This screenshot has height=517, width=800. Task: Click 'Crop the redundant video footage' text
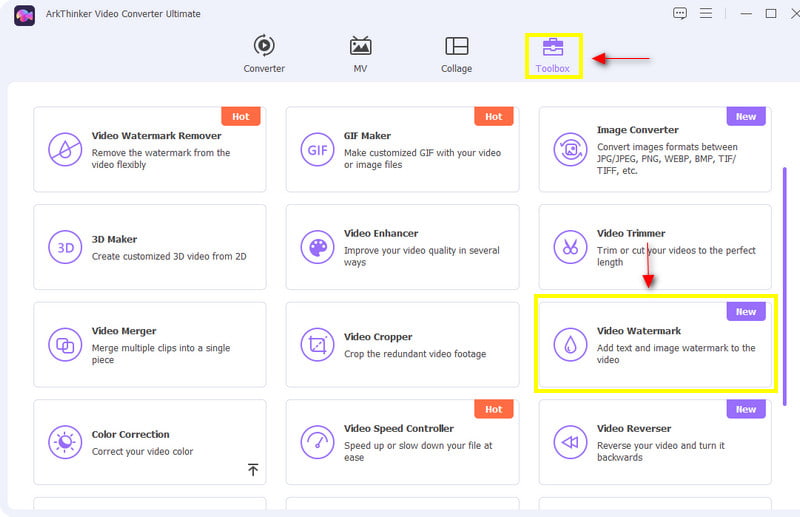pos(415,354)
